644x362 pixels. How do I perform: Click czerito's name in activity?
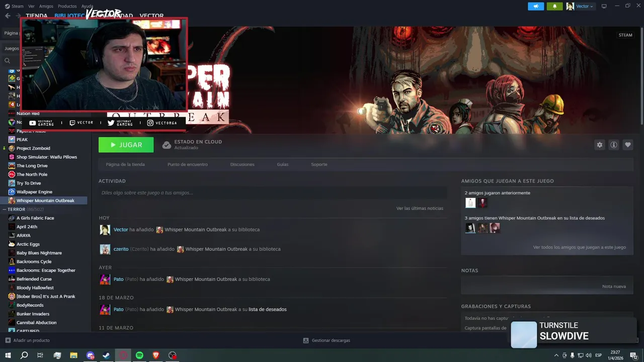click(x=121, y=249)
